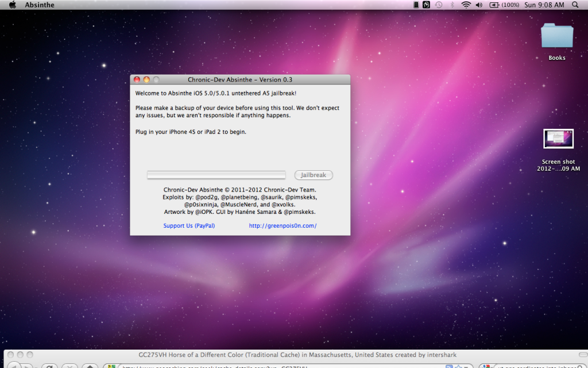Click the 'Screen shot 2012' file label
This screenshot has width=588, height=368.
coord(558,165)
